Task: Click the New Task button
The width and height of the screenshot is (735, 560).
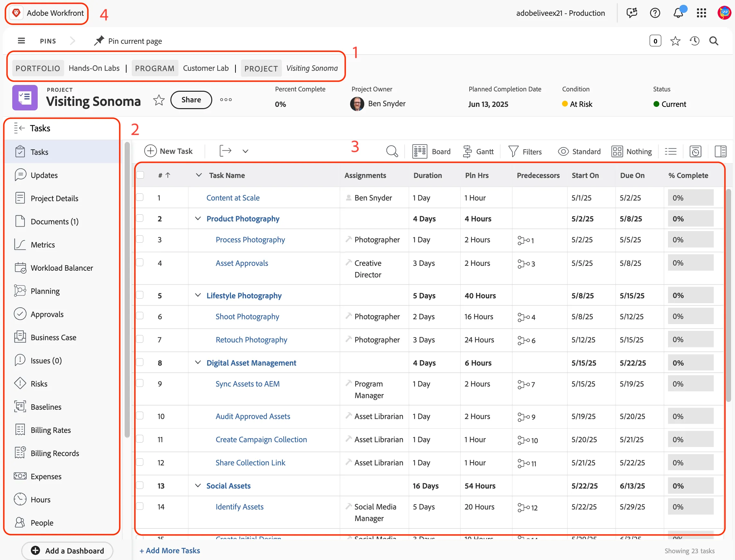Action: click(x=168, y=151)
